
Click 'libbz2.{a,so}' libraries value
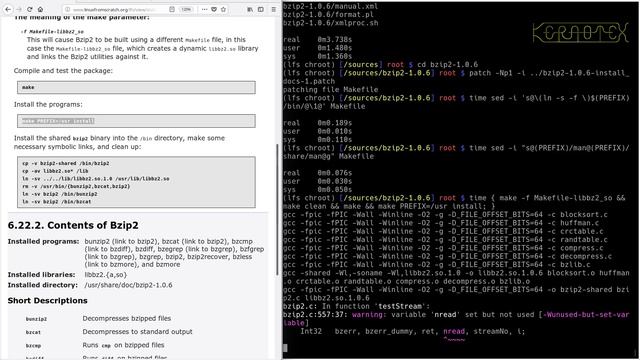106,275
